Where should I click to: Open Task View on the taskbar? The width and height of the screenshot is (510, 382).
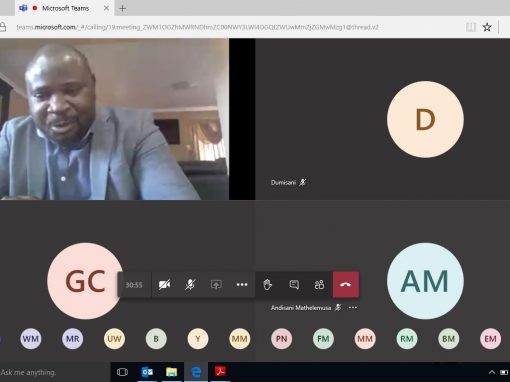(x=122, y=372)
